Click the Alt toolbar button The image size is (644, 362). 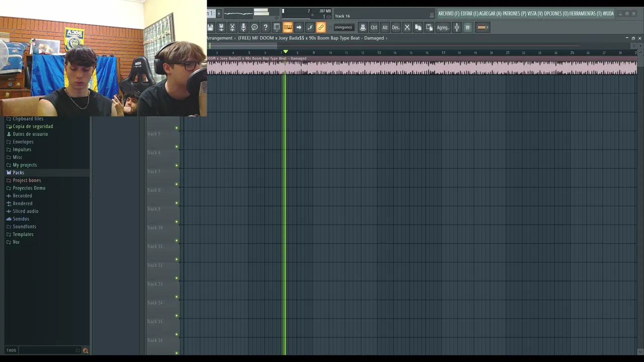coord(385,27)
